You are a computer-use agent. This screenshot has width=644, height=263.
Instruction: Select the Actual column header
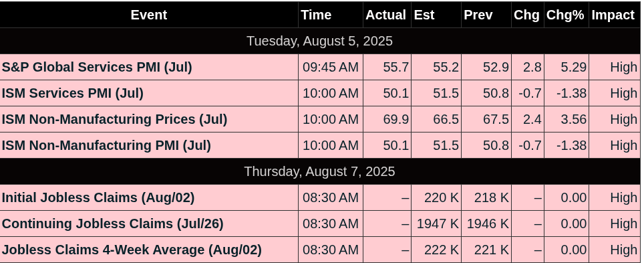coord(387,15)
